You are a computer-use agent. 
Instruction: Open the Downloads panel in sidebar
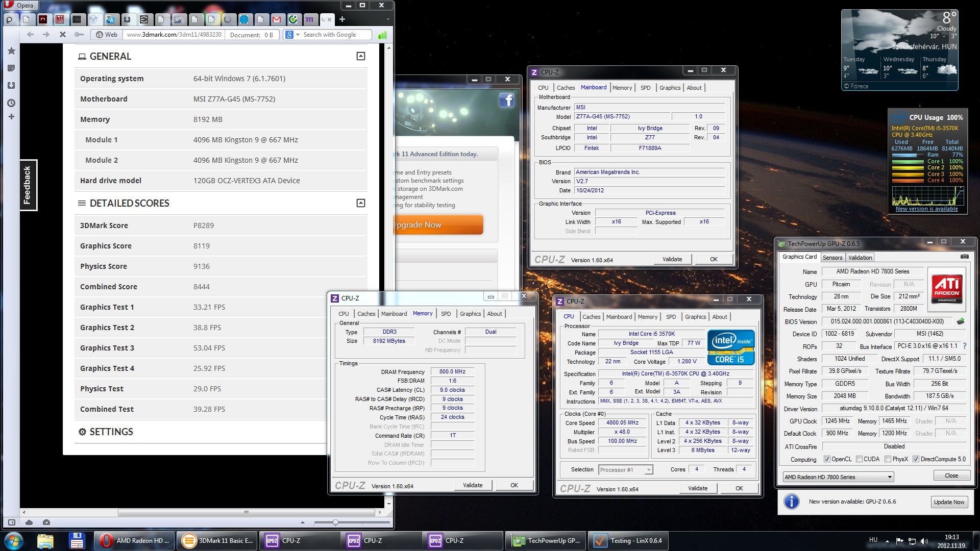click(11, 86)
